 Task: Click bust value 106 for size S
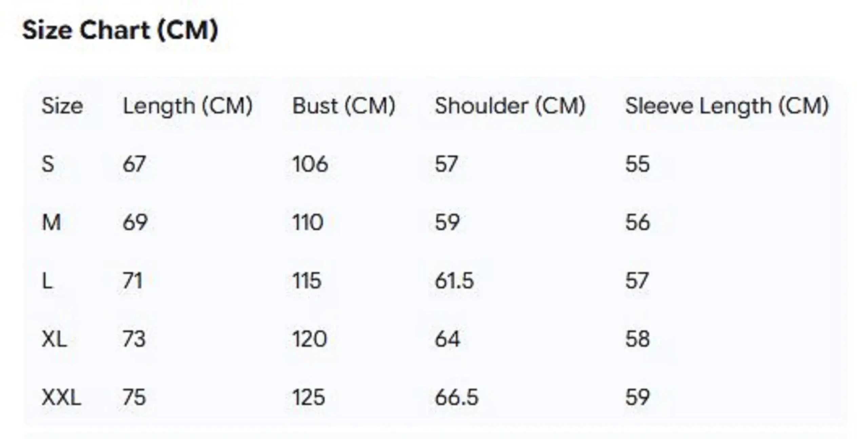[x=310, y=164]
